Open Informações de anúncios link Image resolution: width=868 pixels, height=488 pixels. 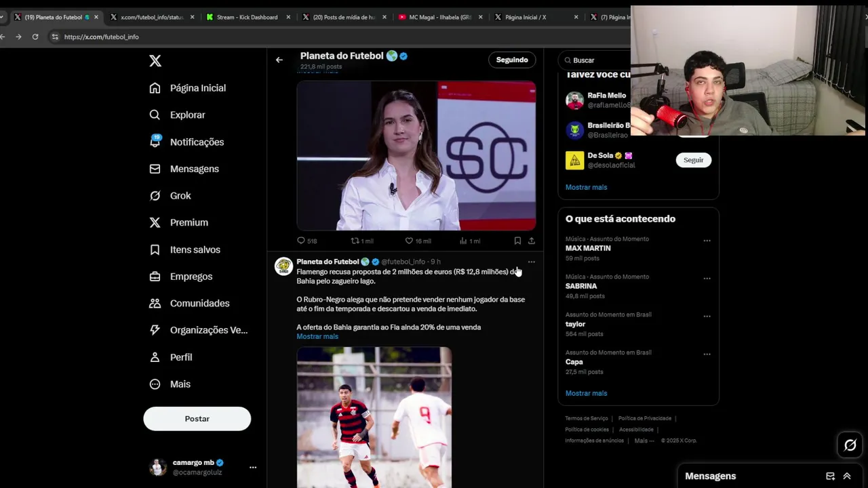coord(595,441)
